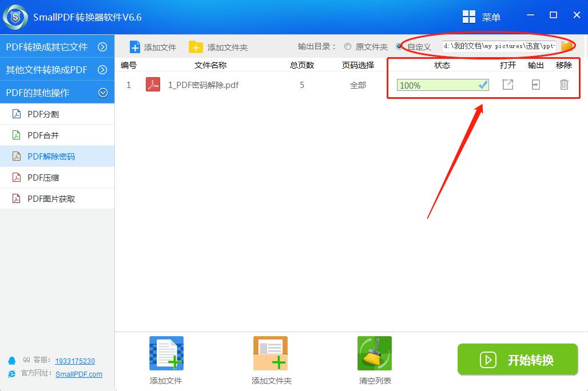This screenshot has width=588, height=391.
Task: Click the 打开 icon for the converted file
Action: point(507,85)
